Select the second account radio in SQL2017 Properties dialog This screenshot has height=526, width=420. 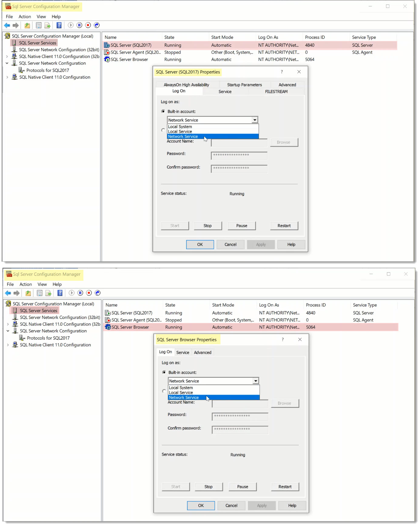pos(163,130)
